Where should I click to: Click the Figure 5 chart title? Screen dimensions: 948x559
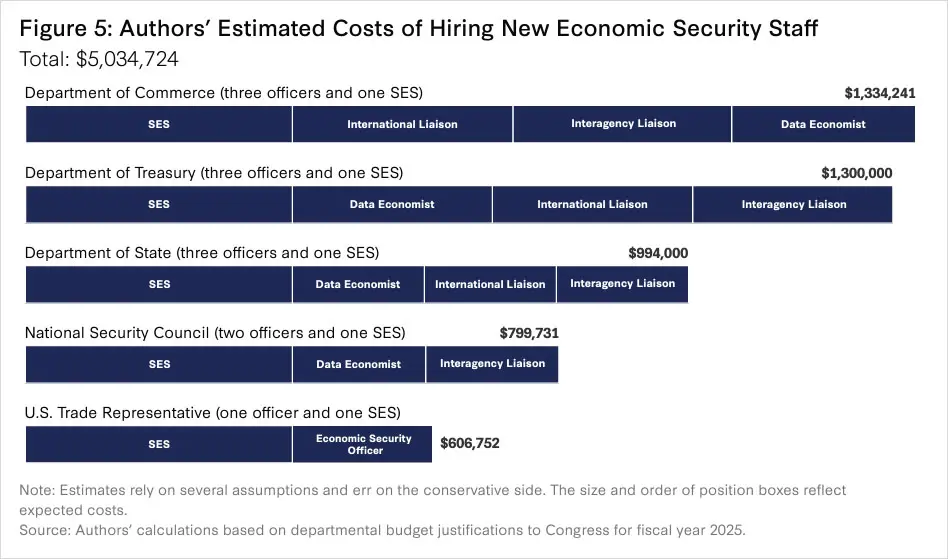pyautogui.click(x=419, y=29)
